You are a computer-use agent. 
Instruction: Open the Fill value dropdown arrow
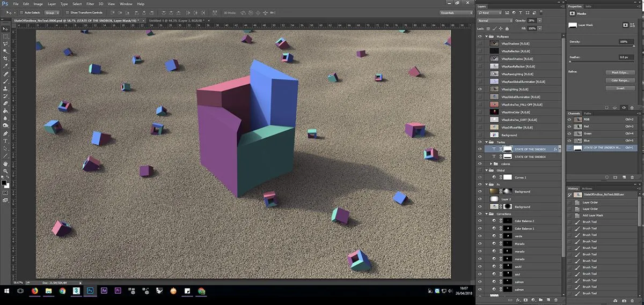[540, 28]
